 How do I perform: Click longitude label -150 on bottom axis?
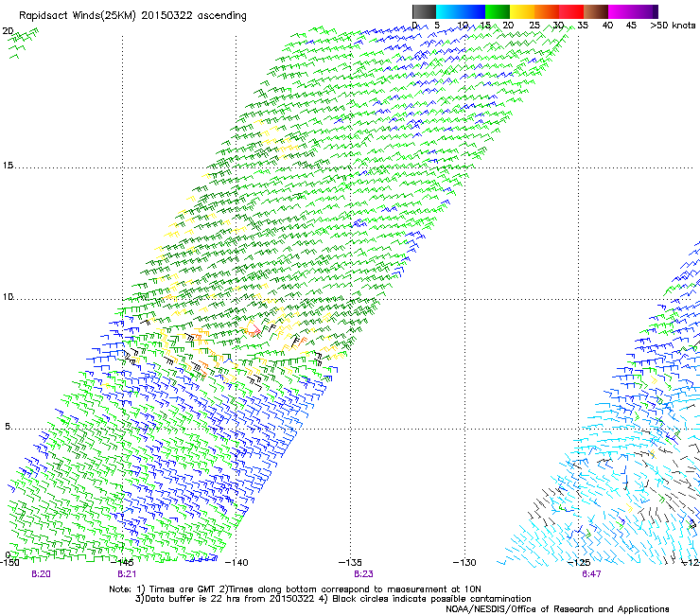click(x=9, y=563)
